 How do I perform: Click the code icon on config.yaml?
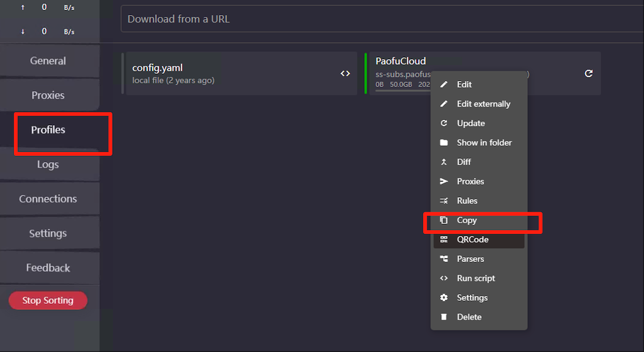345,73
